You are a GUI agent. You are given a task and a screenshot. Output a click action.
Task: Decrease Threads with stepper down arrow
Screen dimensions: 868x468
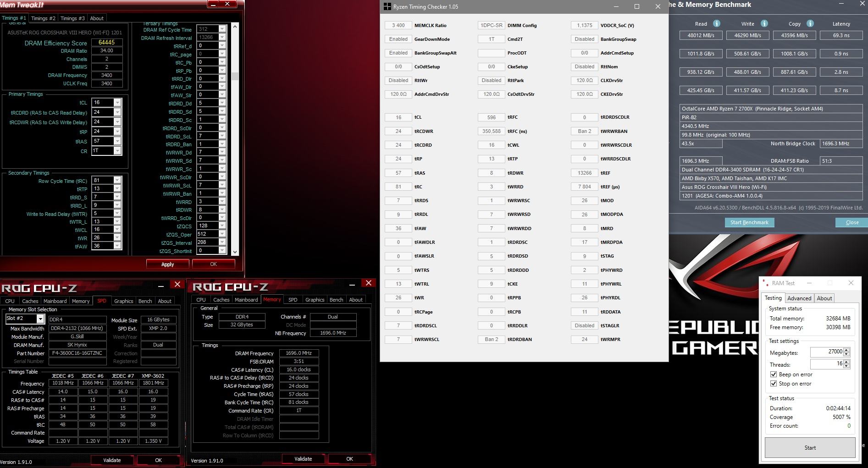point(846,366)
